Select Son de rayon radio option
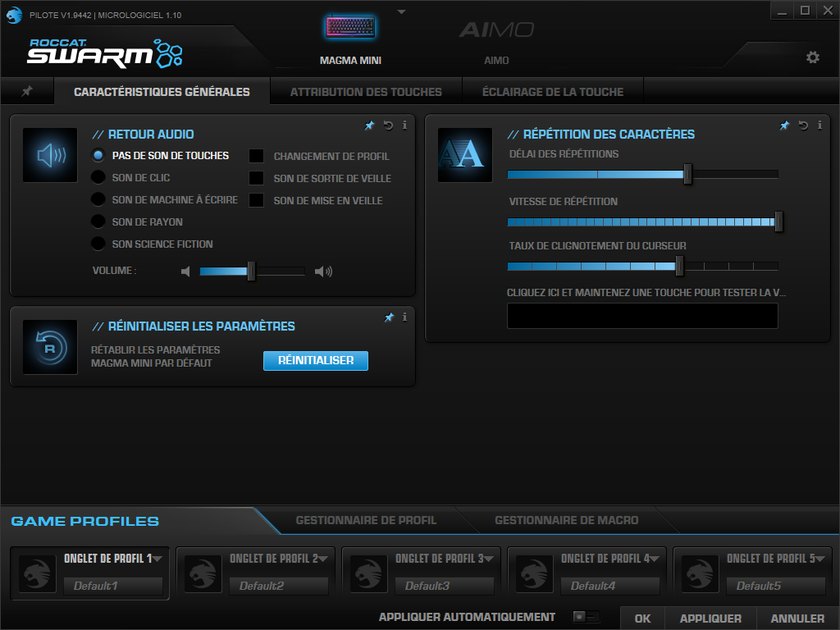The width and height of the screenshot is (840, 630). [98, 221]
